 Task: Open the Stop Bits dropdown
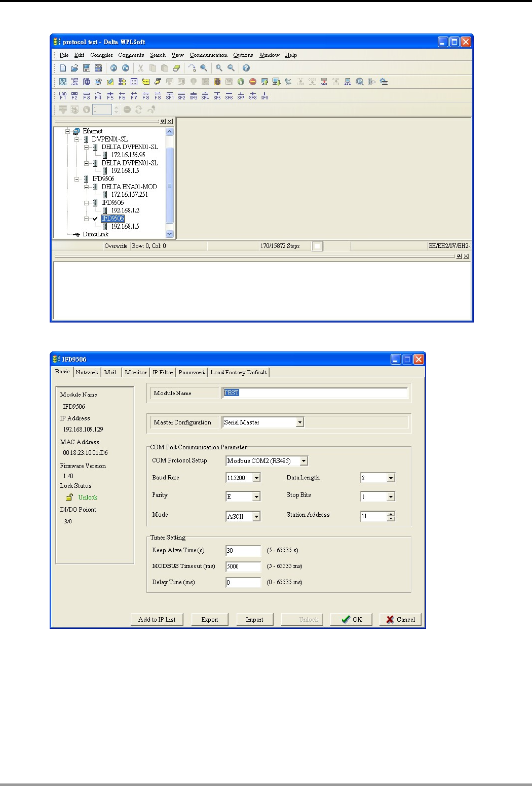391,497
